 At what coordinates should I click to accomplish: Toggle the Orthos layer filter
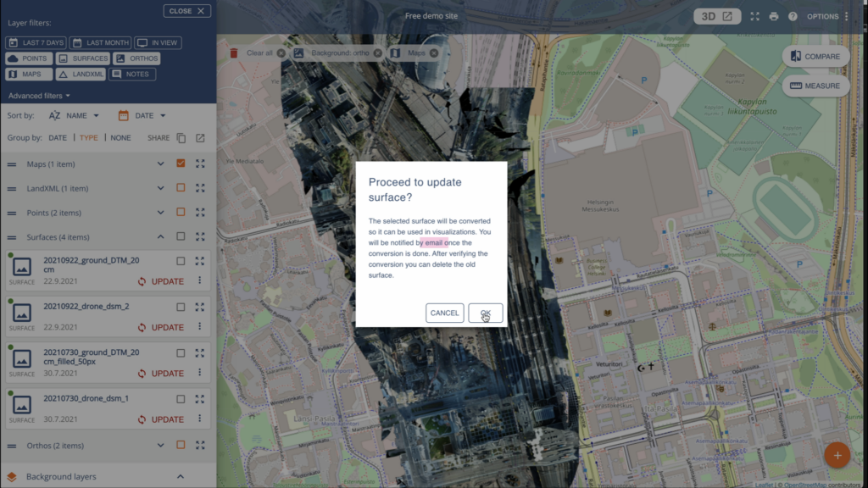pyautogui.click(x=137, y=58)
